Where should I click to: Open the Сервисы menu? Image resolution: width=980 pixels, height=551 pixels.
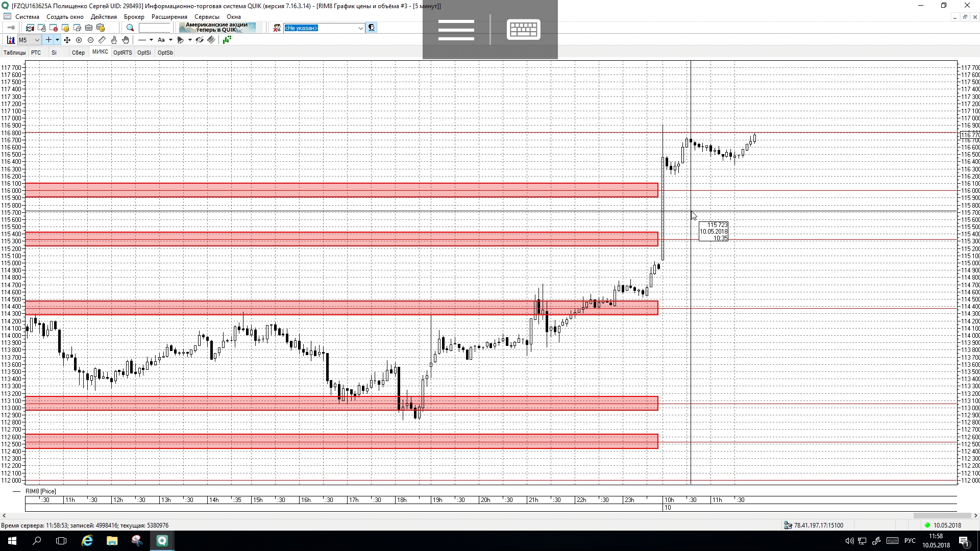(x=207, y=17)
